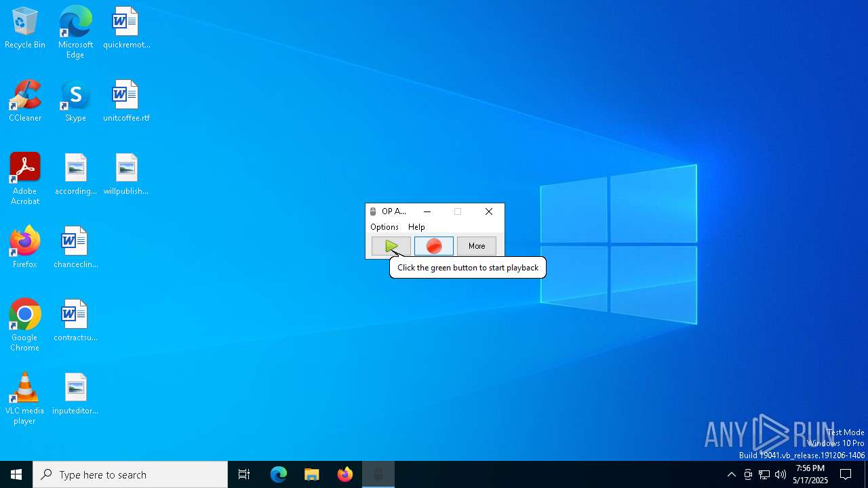Screen dimensions: 868x488
Task: Select the Skype desktop shortcut
Action: click(x=75, y=101)
